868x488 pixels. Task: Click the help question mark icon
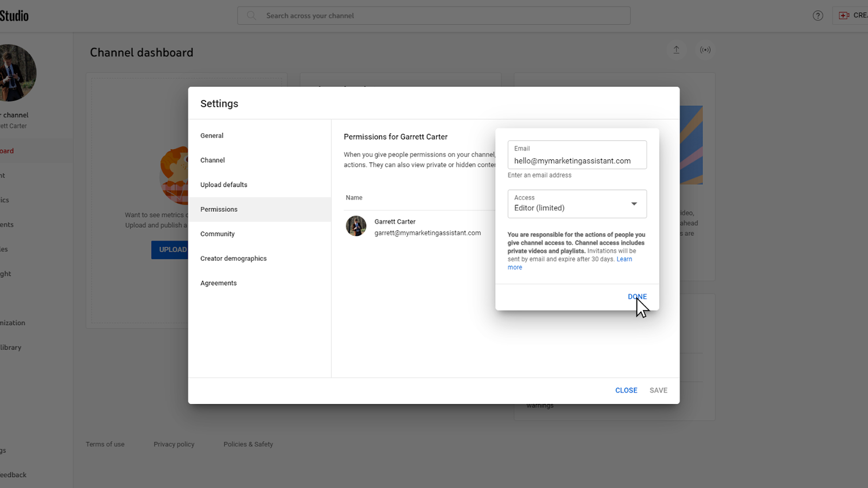pos(818,15)
